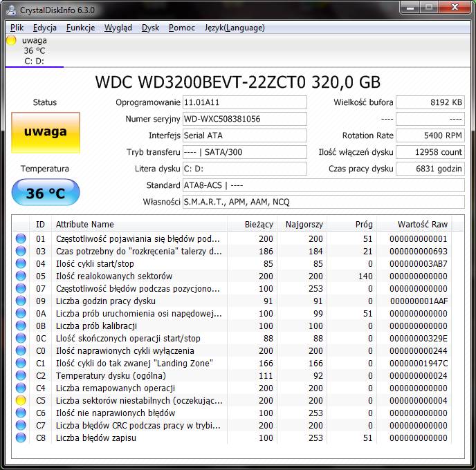Click the Standard field showing ATA8-ACS
The height and width of the screenshot is (470, 476).
[324, 185]
